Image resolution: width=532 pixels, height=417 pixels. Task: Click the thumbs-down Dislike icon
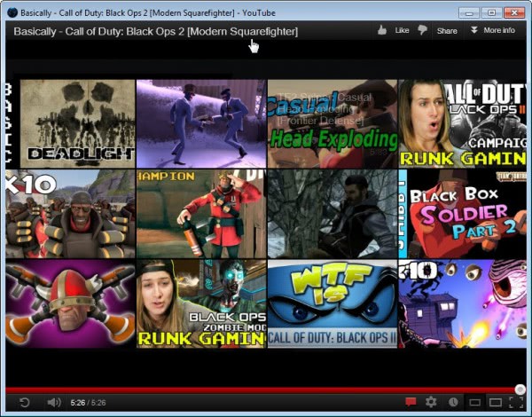422,30
